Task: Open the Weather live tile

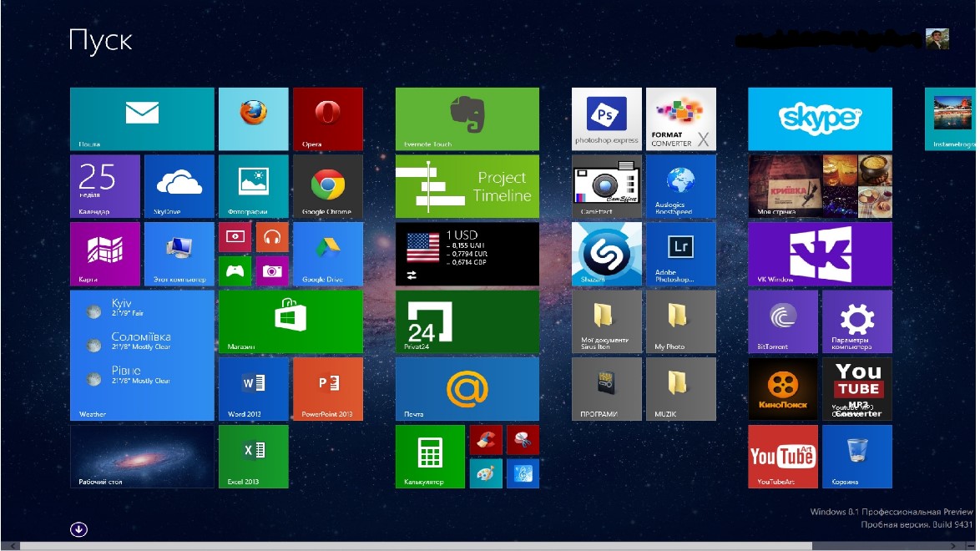Action: (142, 355)
